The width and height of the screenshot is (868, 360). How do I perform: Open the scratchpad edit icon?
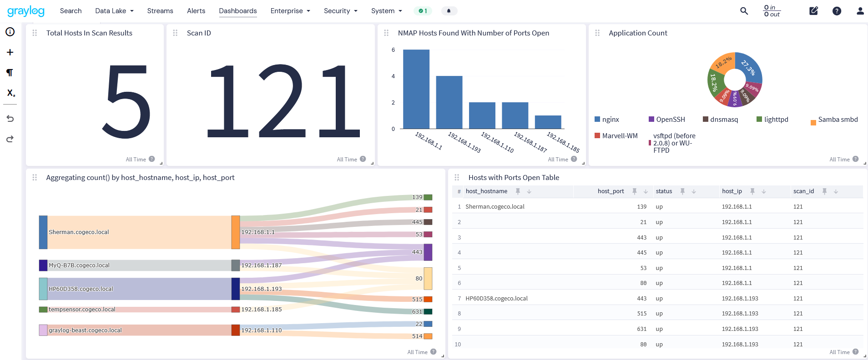(x=814, y=11)
